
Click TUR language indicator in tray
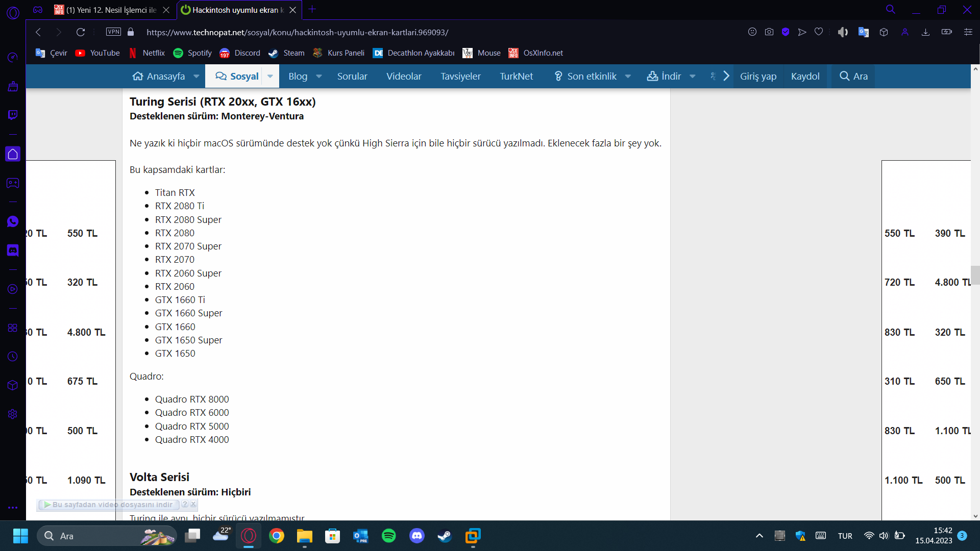[x=845, y=536]
